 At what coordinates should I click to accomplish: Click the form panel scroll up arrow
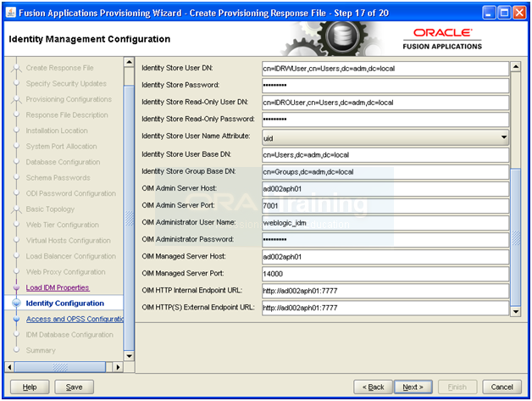tap(515, 66)
